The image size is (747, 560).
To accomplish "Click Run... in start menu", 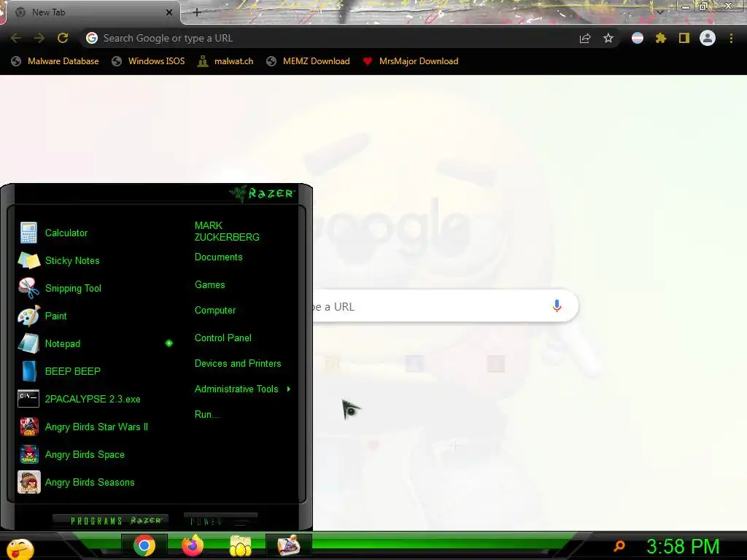I will [x=207, y=415].
